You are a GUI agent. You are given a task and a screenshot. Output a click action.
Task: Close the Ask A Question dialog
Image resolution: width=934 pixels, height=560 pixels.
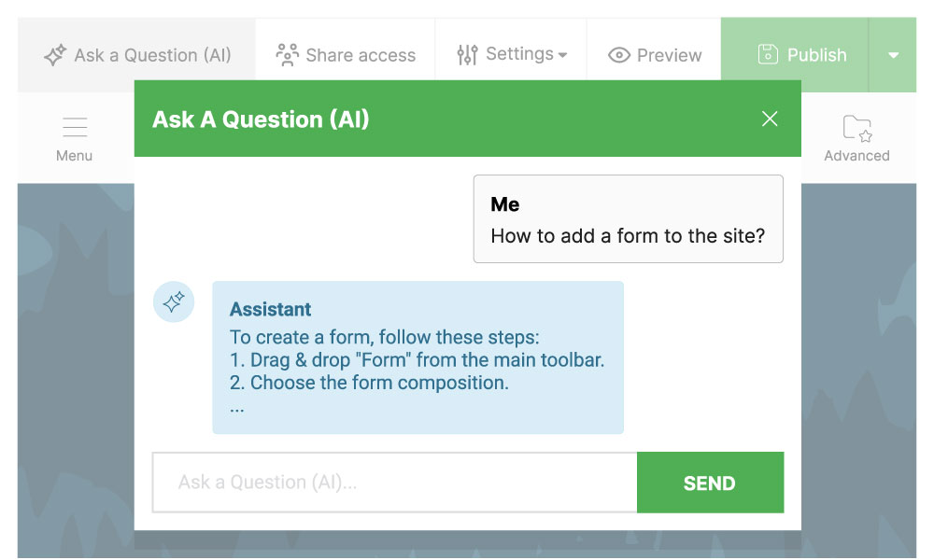tap(770, 119)
